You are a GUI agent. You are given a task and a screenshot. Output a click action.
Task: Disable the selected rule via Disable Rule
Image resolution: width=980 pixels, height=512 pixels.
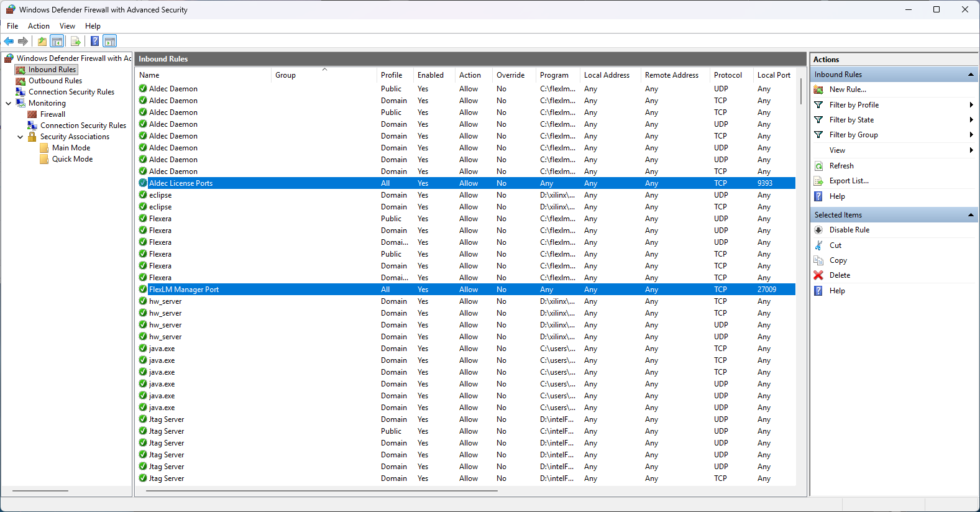pyautogui.click(x=849, y=230)
